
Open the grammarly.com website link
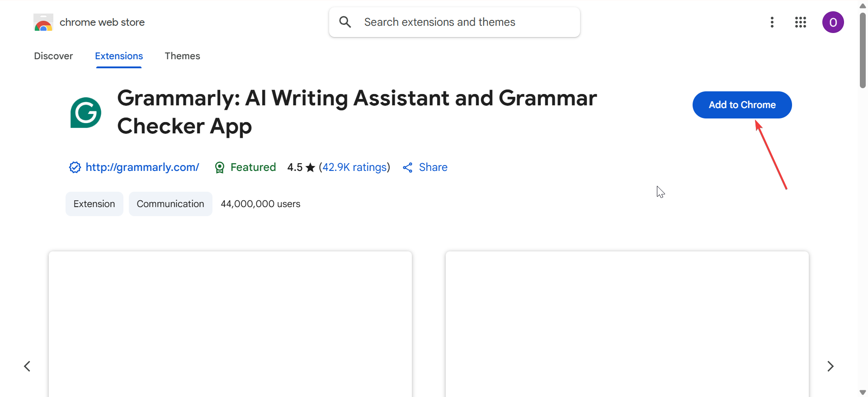point(142,167)
